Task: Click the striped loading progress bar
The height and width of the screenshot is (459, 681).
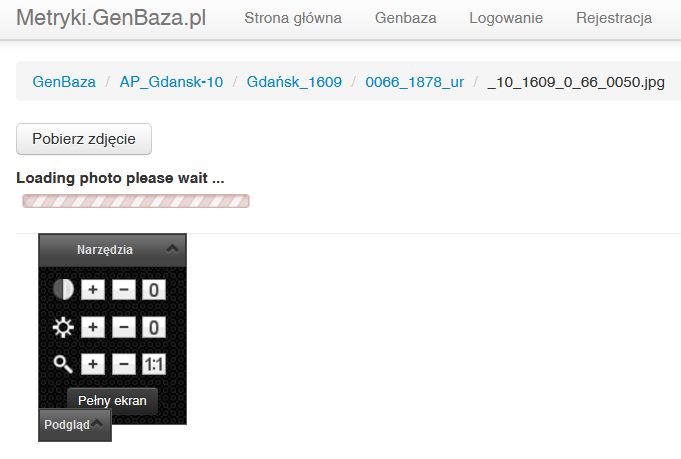Action: (x=136, y=201)
